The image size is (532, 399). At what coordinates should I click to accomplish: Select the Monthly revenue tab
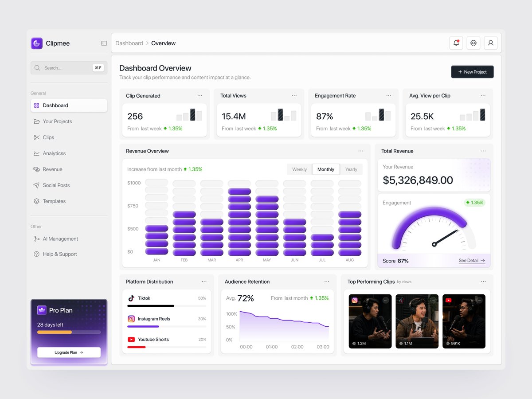[326, 169]
